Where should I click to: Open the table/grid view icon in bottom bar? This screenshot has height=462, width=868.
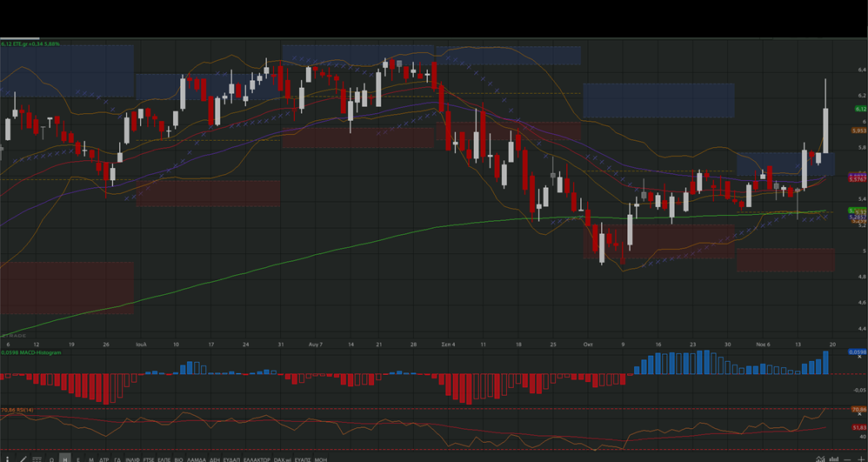click(37, 459)
